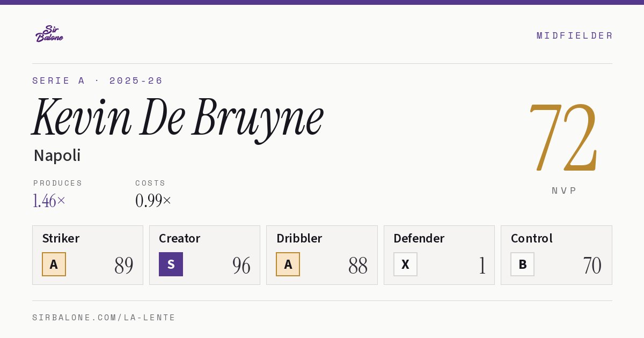Select the SERIE A · 2025-26 heading
The image size is (644, 338).
(x=97, y=80)
